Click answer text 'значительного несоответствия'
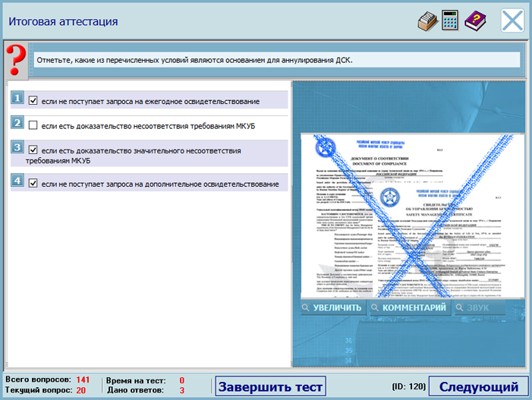 (x=187, y=151)
